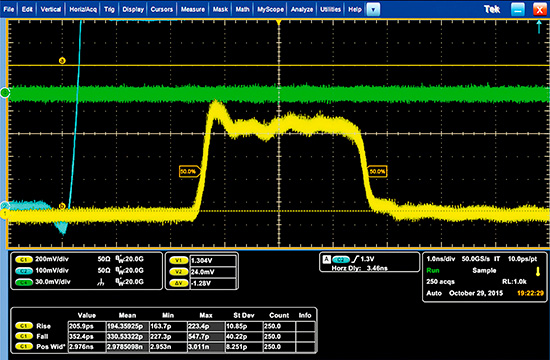Open the Display menu
This screenshot has width=550, height=360.
coord(133,9)
